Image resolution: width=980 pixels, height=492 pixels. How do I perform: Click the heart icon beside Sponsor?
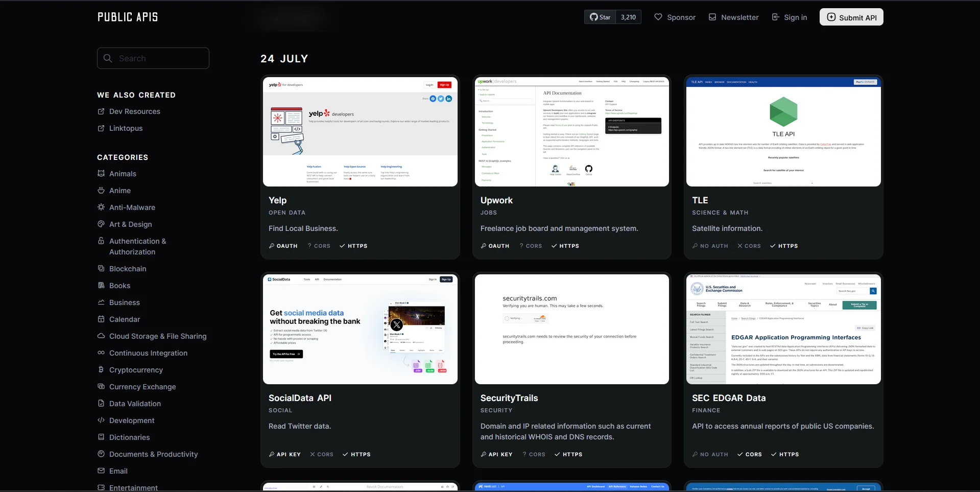pos(658,17)
